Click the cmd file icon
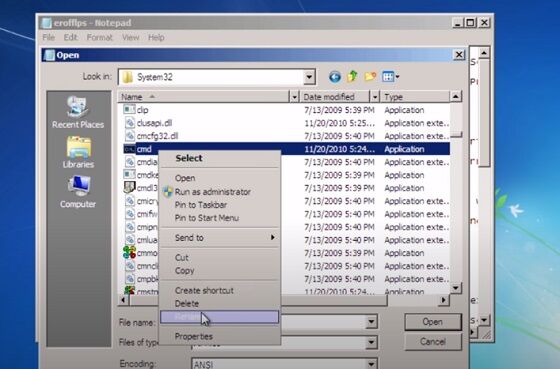Image resolution: width=560 pixels, height=369 pixels. (x=129, y=149)
